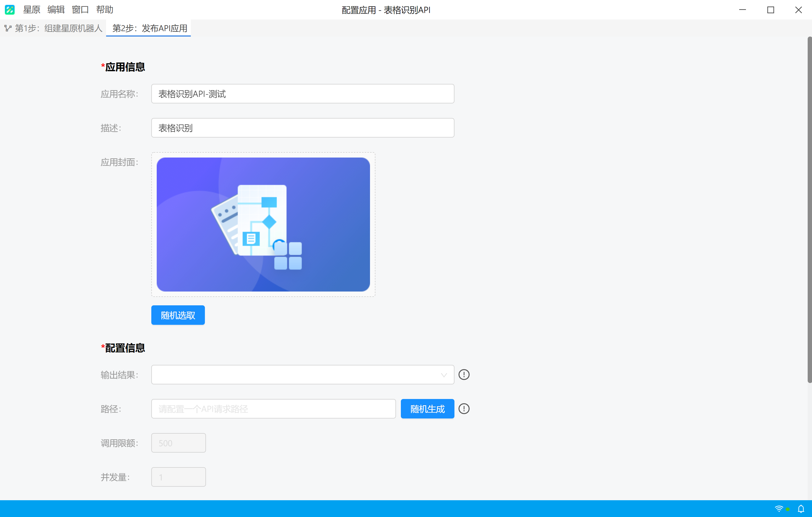Click the 描述 text field
This screenshot has width=812, height=517.
pos(303,128)
